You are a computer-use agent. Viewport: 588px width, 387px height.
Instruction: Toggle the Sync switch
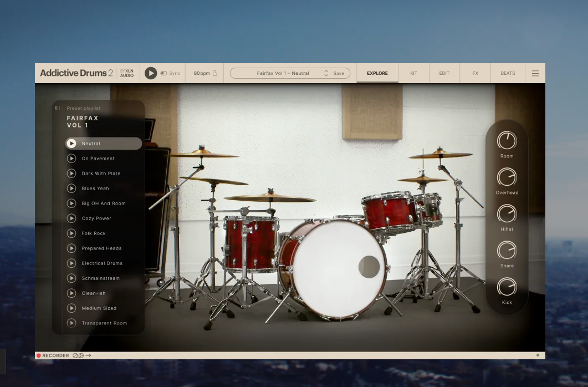pos(163,73)
